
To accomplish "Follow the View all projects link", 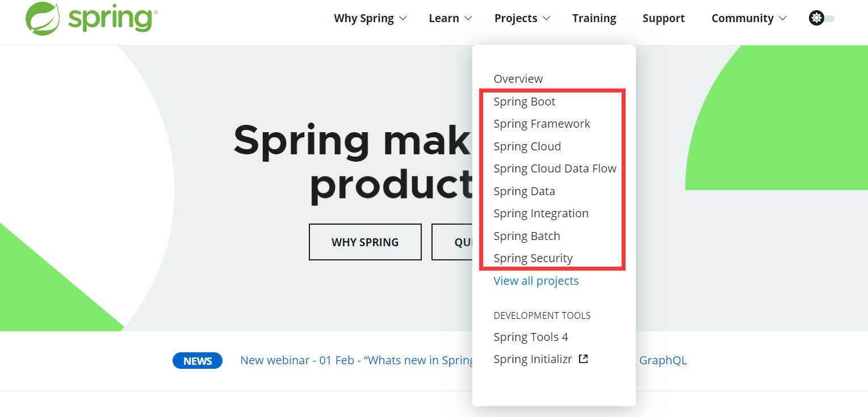I will (536, 281).
